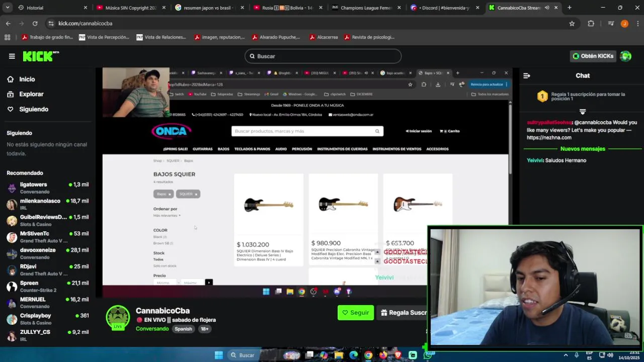Open Brave browser from the taskbar
Image resolution: width=644 pixels, height=362 pixels.
pos(398,355)
